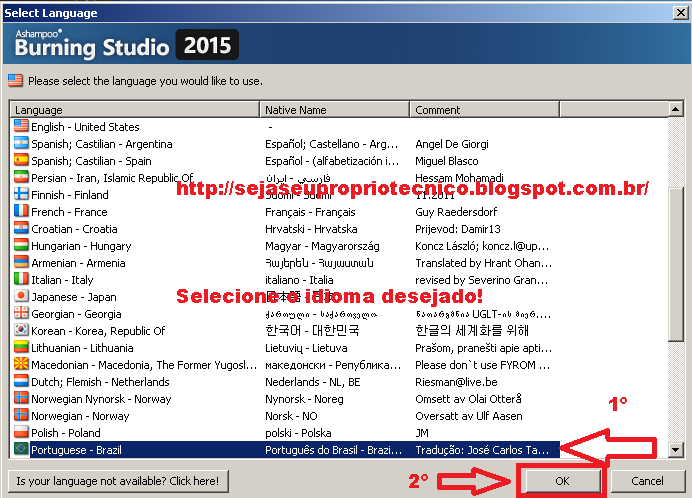Click 'Magyar - Magyarország' native name
This screenshot has height=498, width=692.
point(322,246)
